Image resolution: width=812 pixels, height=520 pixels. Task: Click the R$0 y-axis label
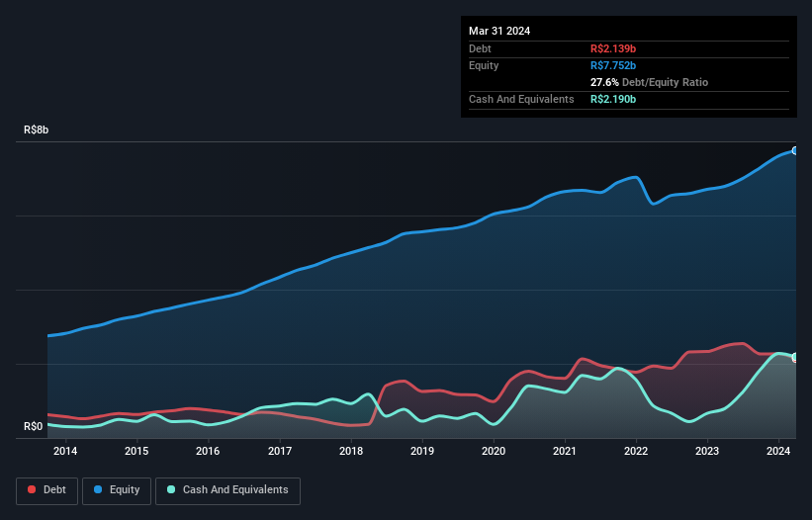pos(34,427)
